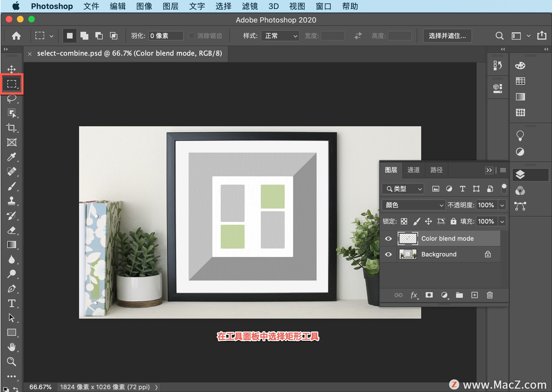Select the Lasso tool
This screenshot has width=552, height=392.
click(x=11, y=99)
